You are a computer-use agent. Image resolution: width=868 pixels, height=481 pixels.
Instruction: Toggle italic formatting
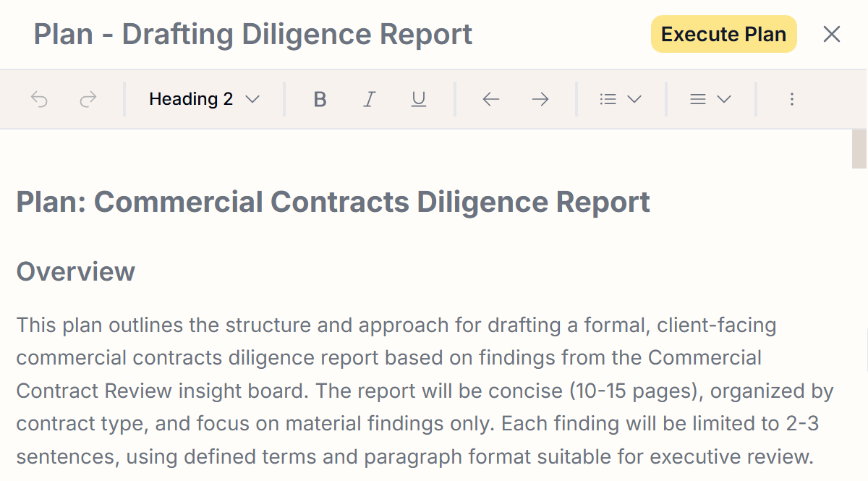point(369,99)
